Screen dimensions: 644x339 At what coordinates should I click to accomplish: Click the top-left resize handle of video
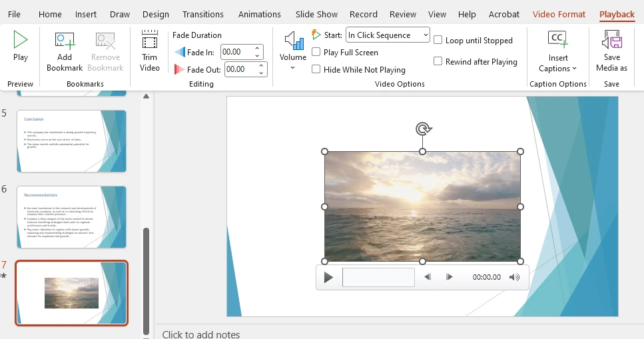(324, 152)
